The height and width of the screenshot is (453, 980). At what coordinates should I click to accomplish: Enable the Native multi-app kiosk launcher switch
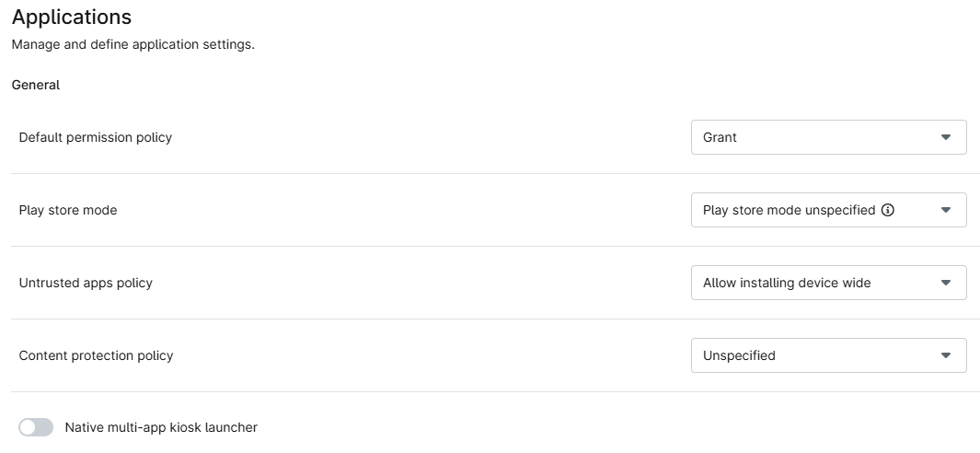click(x=36, y=427)
